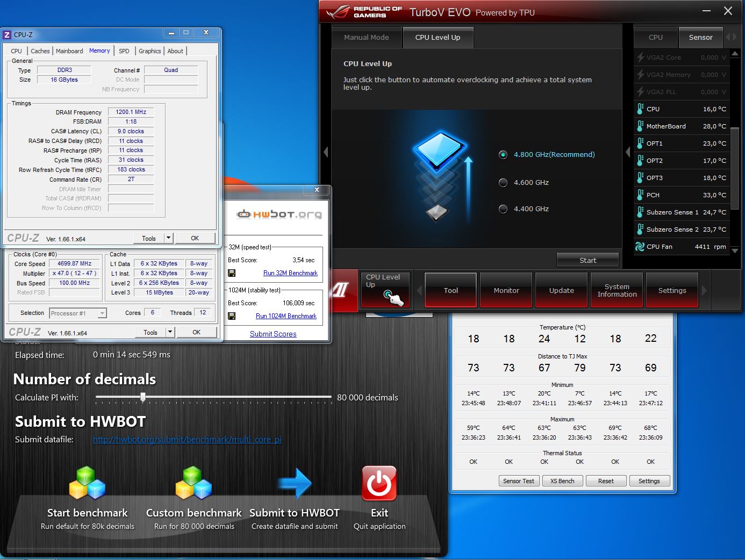Click Reset in the temperature window
Screen dimensions: 745x560
[x=606, y=481]
